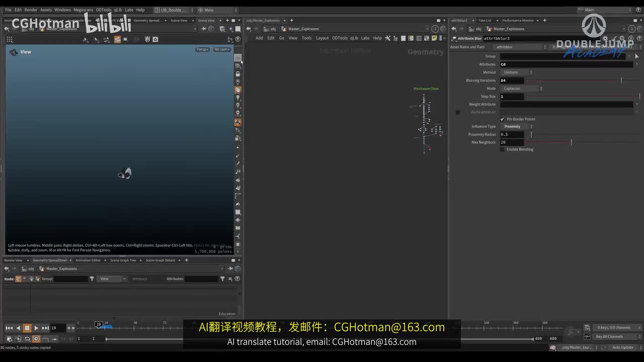The height and width of the screenshot is (362, 644).
Task: Adjust the Proximity Radius slider
Action: pyautogui.click(x=583, y=135)
